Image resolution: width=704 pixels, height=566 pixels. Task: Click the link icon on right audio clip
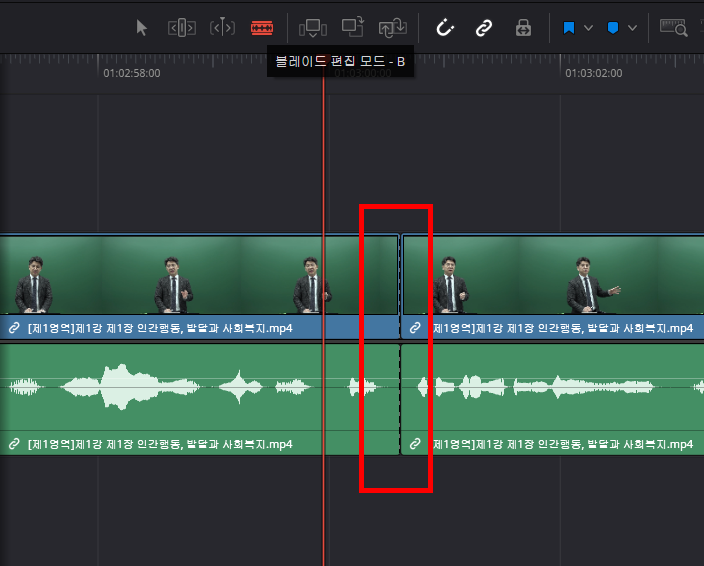tap(415, 444)
